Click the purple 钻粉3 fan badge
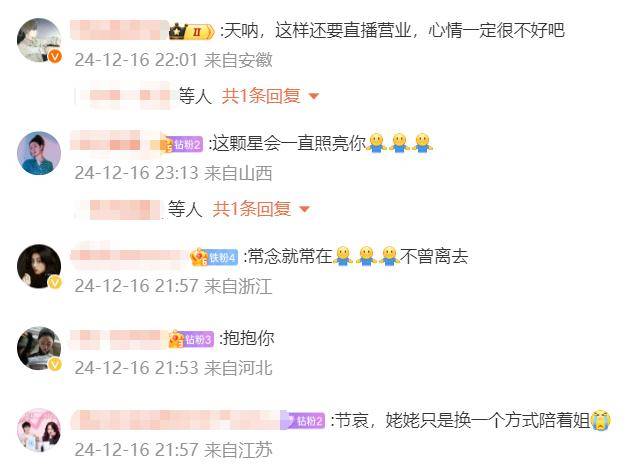The height and width of the screenshot is (467, 643). click(x=191, y=339)
